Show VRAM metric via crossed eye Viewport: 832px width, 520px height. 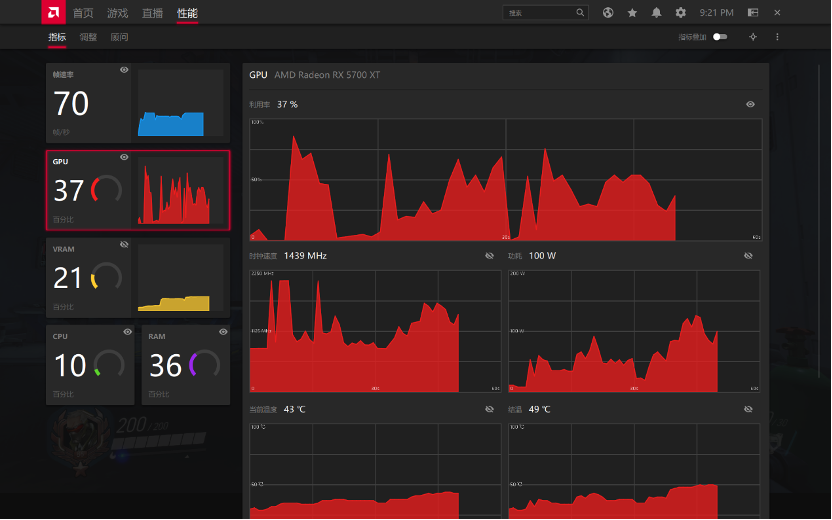124,245
